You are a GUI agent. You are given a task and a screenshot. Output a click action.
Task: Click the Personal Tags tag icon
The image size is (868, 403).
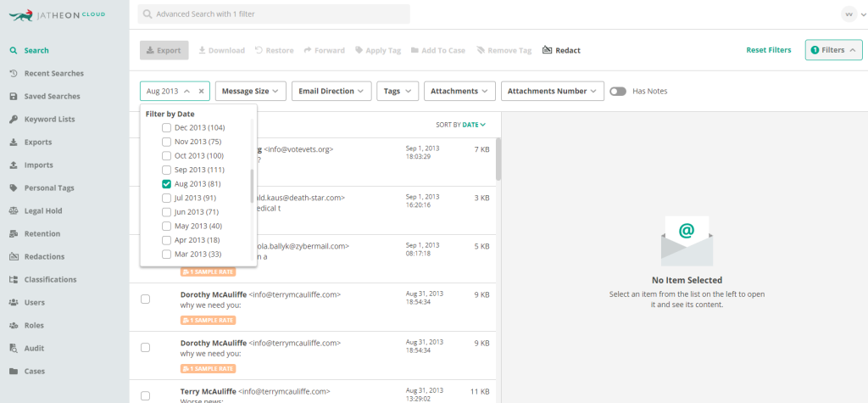coord(14,188)
